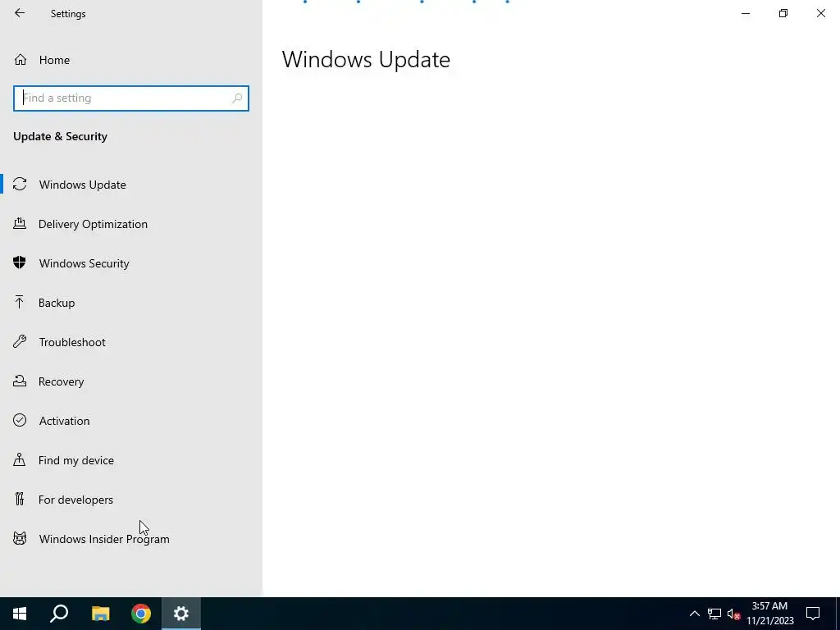
Task: Click the Windows Update page title
Action: coord(366,59)
